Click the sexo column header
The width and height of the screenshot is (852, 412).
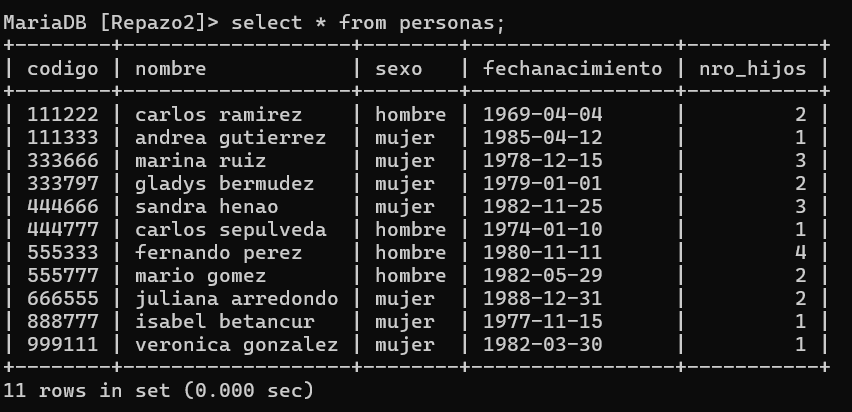point(399,68)
